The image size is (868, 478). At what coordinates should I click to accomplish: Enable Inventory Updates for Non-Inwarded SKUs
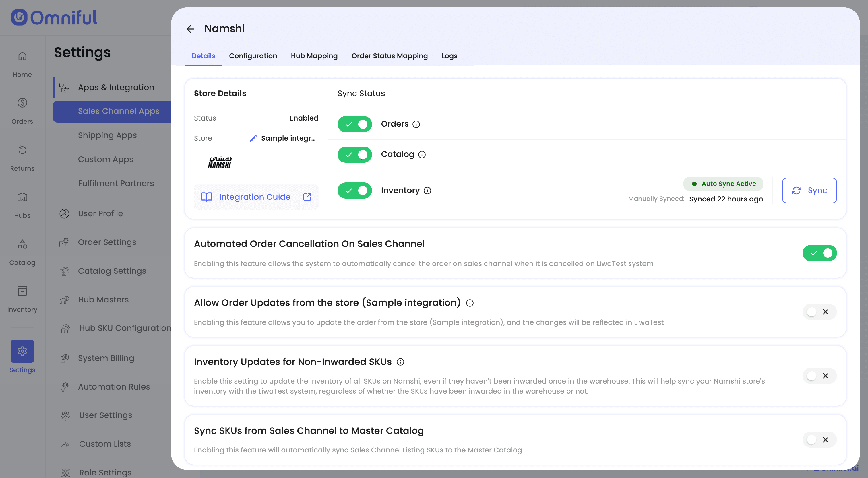pos(819,376)
